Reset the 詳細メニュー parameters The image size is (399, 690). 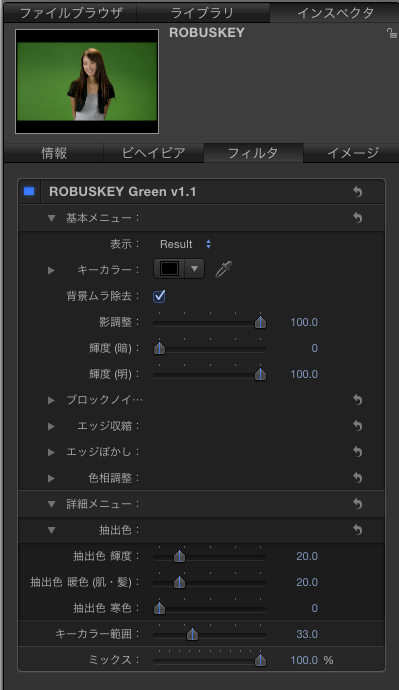click(358, 503)
